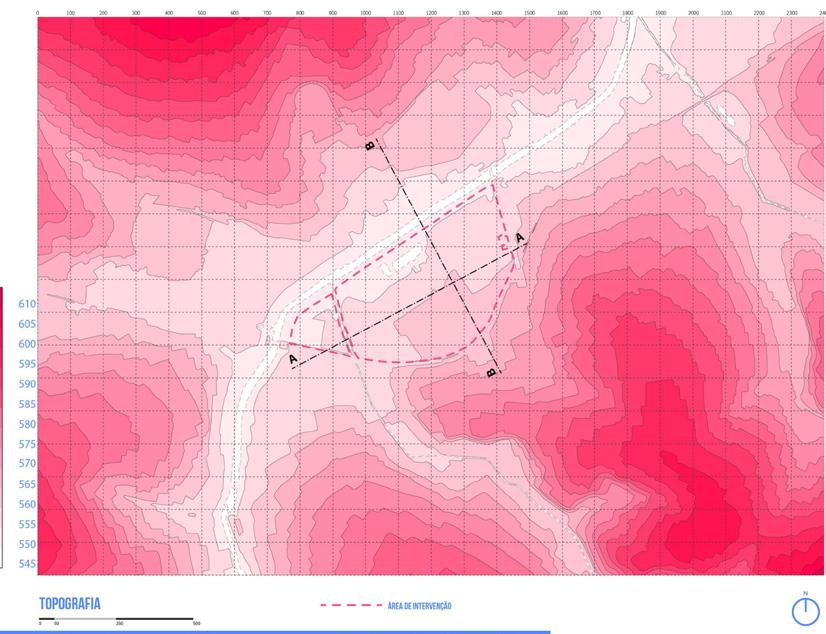Click top axis tick label 700
Image resolution: width=826 pixels, height=634 pixels.
267,13
